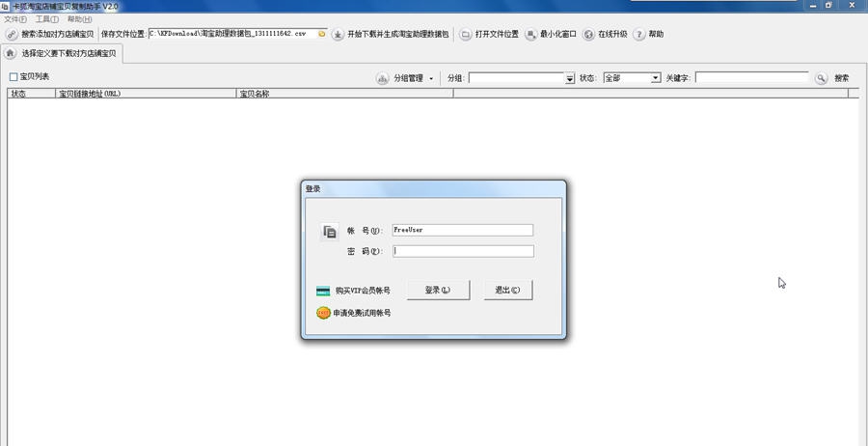Click the 密码 password input field
Screen dimensions: 868x446
point(463,252)
